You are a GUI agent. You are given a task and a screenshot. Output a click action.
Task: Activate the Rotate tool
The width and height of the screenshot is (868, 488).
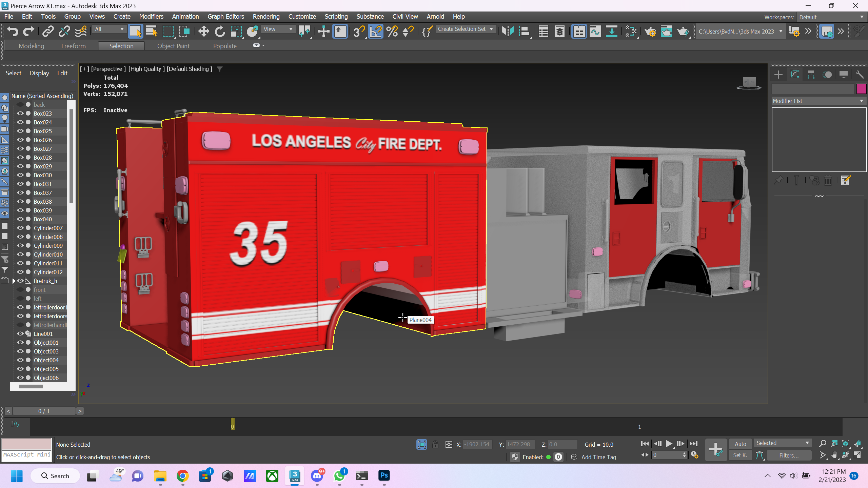220,32
